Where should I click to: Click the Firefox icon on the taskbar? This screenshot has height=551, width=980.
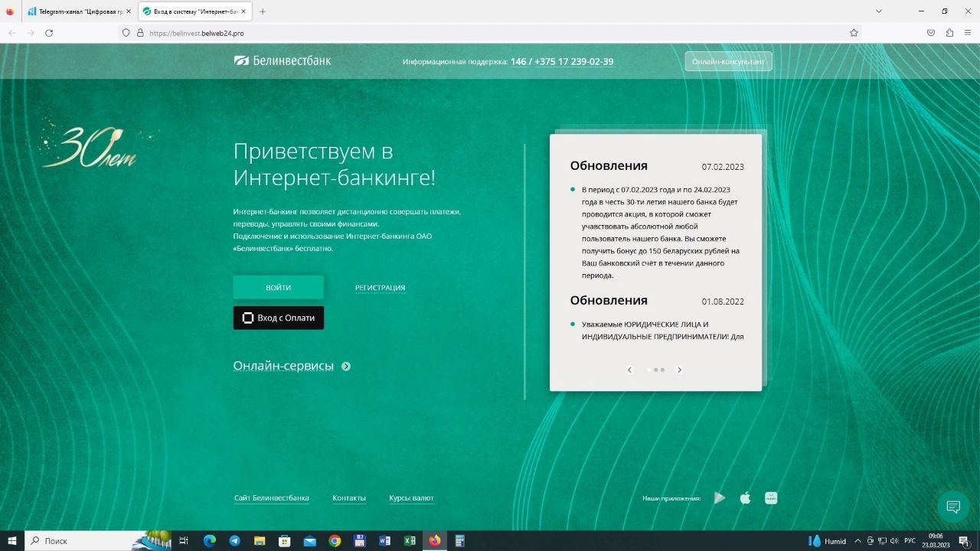tap(435, 541)
